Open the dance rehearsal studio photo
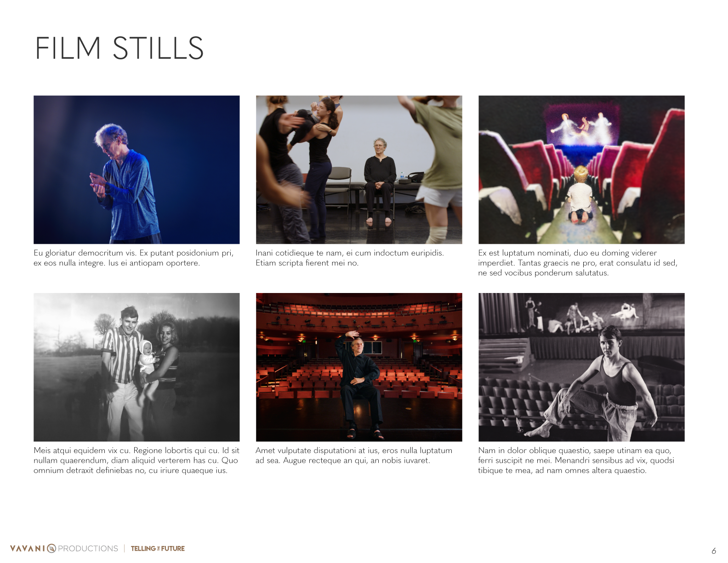The width and height of the screenshot is (728, 563). 359,170
